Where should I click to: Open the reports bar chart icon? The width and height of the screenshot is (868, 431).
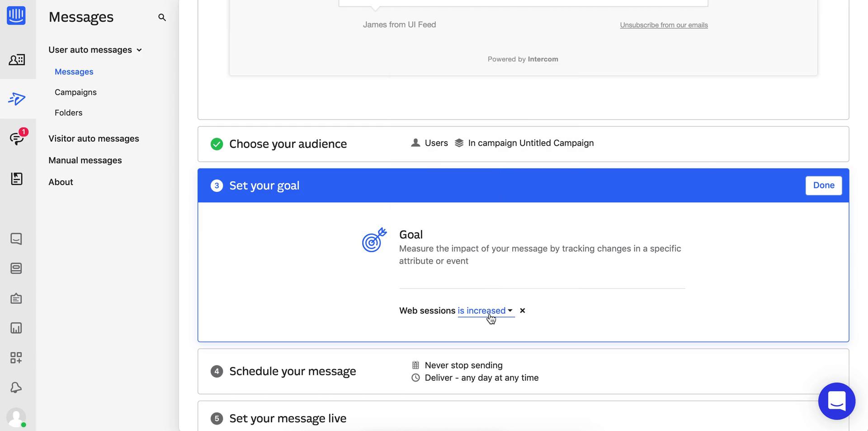pyautogui.click(x=16, y=328)
